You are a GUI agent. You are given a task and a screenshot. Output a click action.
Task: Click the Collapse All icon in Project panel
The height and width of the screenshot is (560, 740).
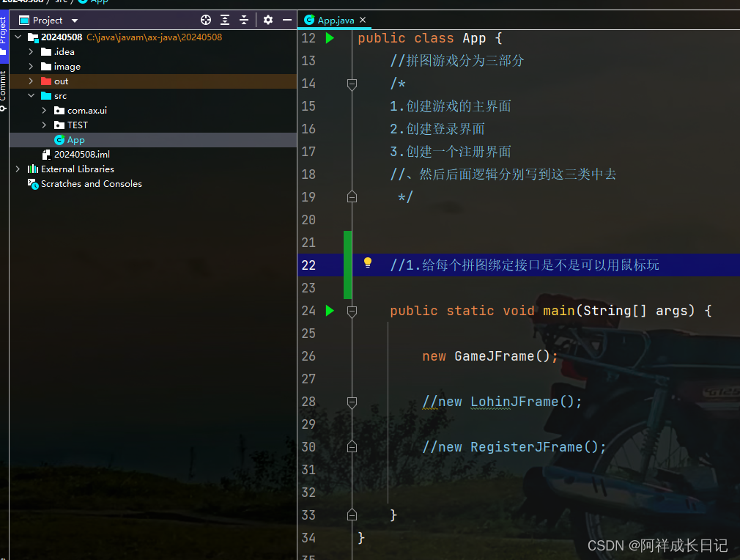click(244, 21)
